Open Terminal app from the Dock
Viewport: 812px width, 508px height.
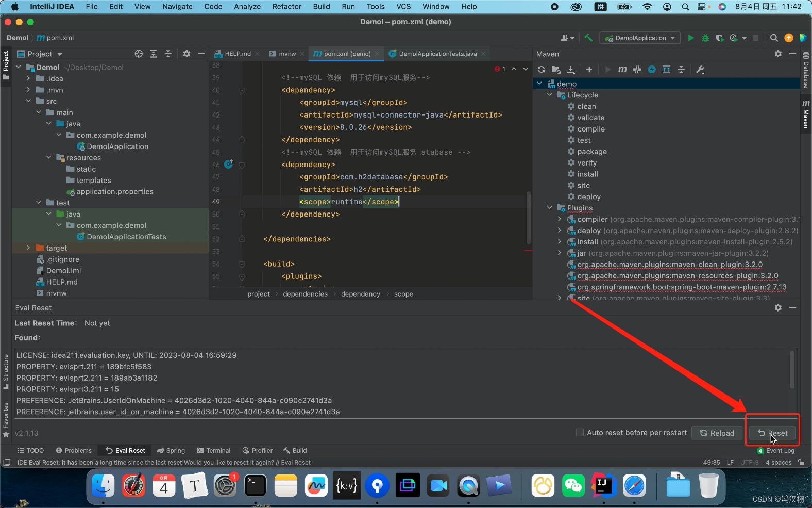coord(255,485)
